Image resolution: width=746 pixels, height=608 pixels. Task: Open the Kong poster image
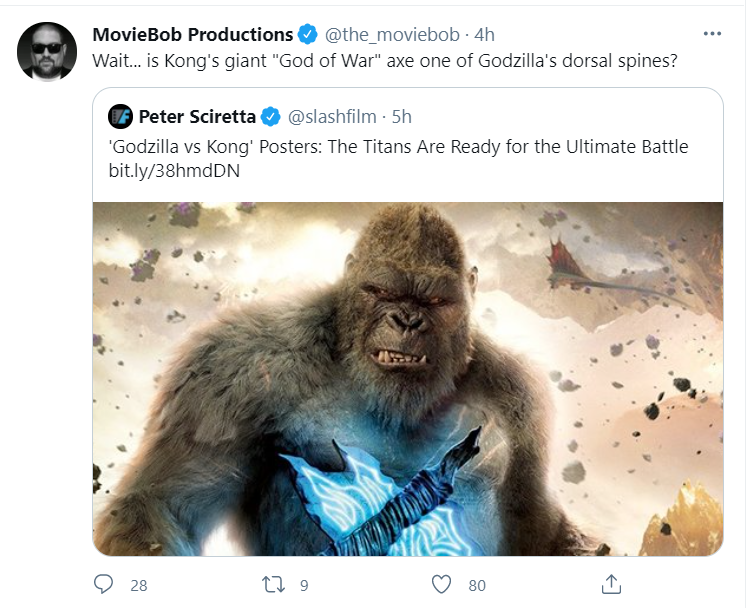[x=408, y=379]
